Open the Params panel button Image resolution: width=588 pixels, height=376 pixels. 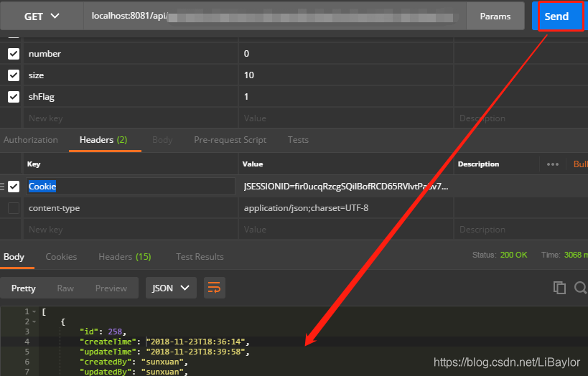pos(495,16)
